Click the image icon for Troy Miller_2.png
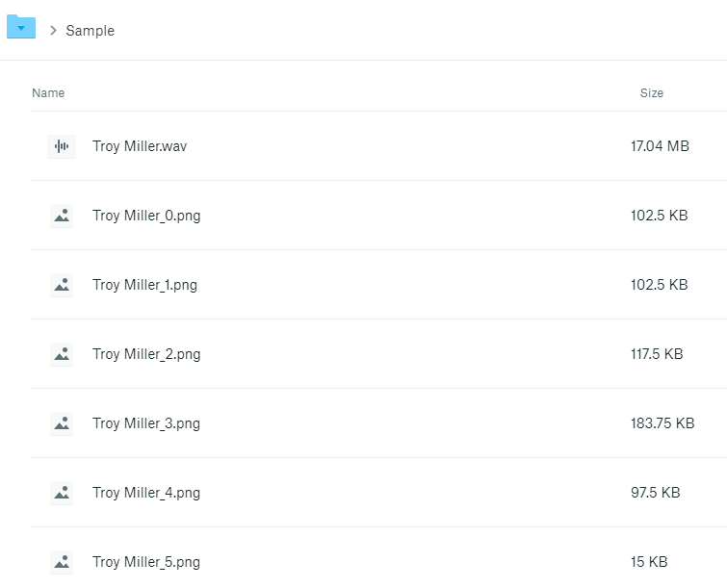Screen dimensions: 727x588 point(62,354)
